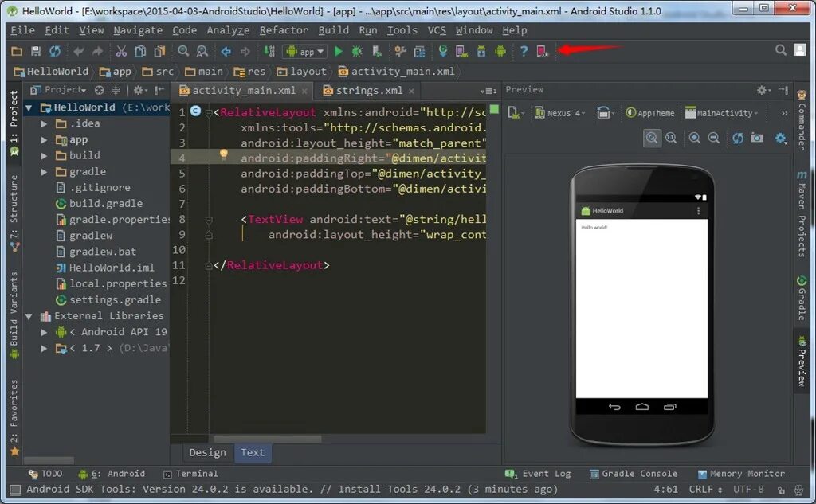
Task: Open the app run configuration dropdown
Action: coord(305,52)
